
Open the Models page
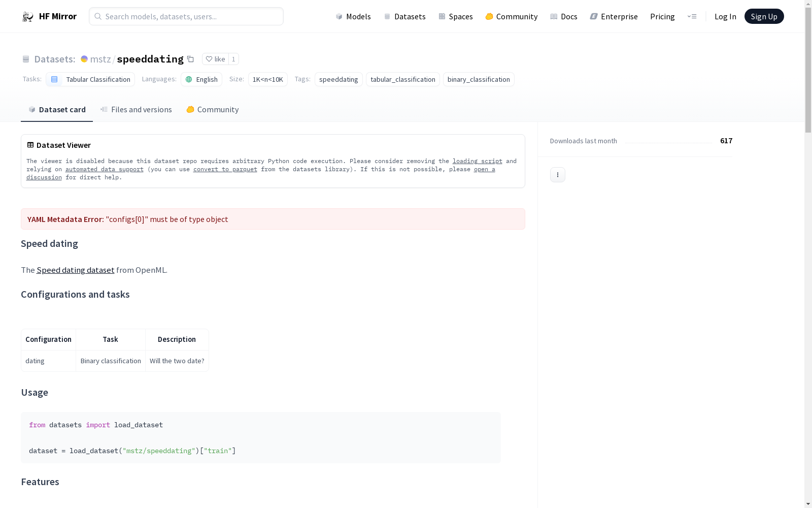(353, 16)
